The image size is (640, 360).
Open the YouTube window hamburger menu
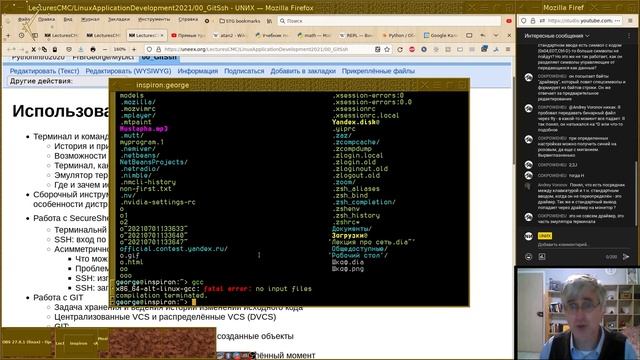click(x=631, y=20)
